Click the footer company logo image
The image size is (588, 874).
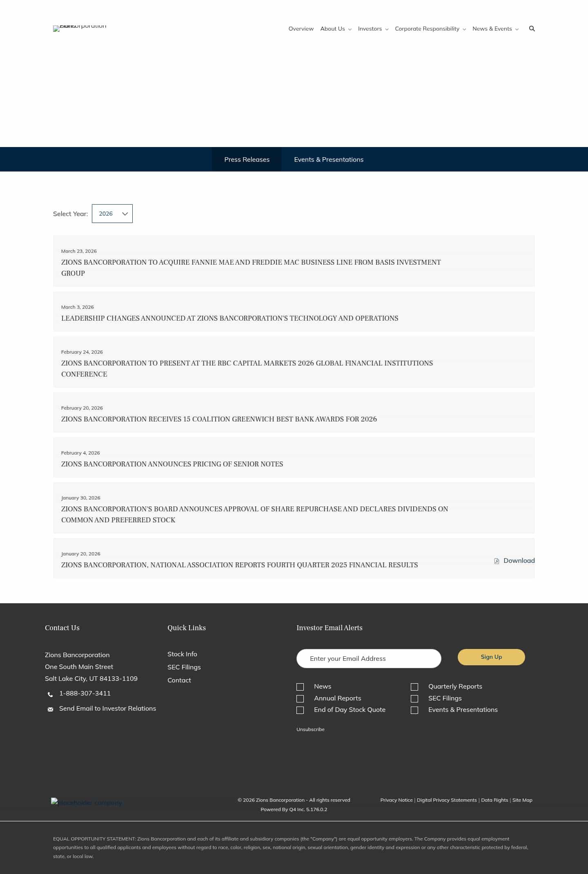pos(87,803)
